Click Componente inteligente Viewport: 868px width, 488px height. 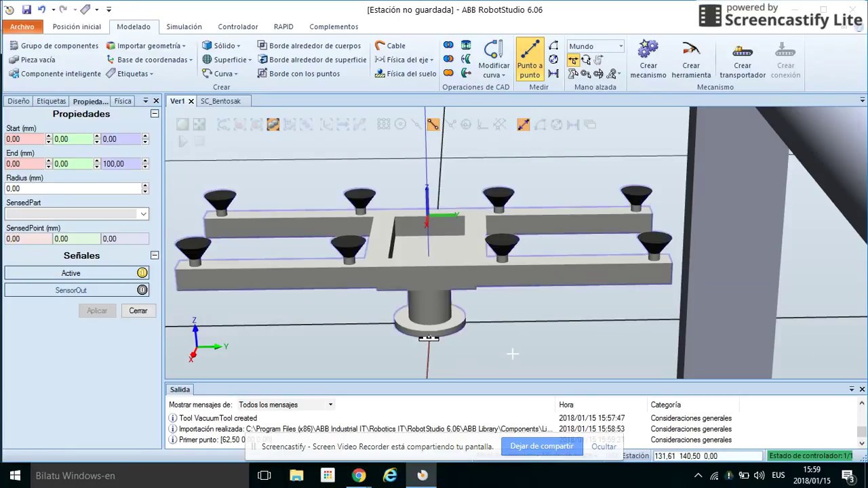54,73
